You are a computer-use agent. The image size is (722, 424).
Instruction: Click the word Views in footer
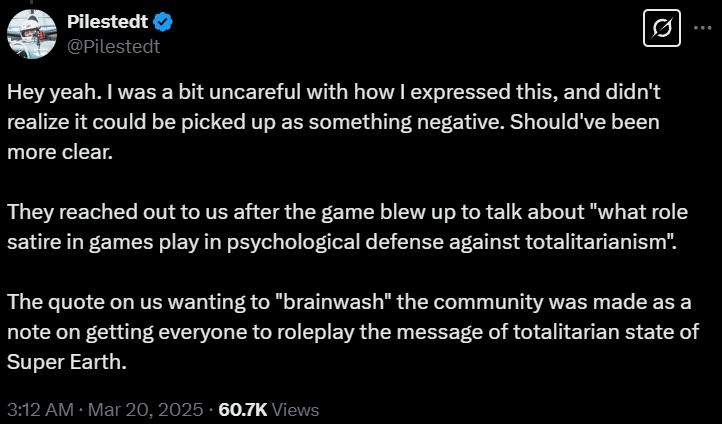[x=295, y=409]
